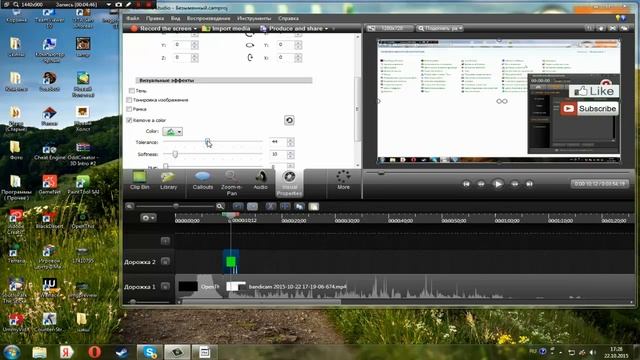Image resolution: width=640 pixels, height=360 pixels.
Task: Click the add track plus button
Action: [x=165, y=241]
